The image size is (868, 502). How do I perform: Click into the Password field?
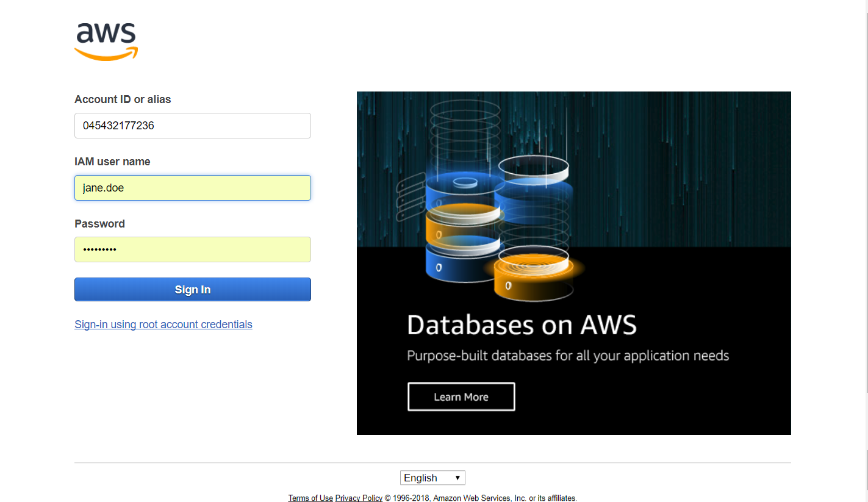[x=193, y=249]
